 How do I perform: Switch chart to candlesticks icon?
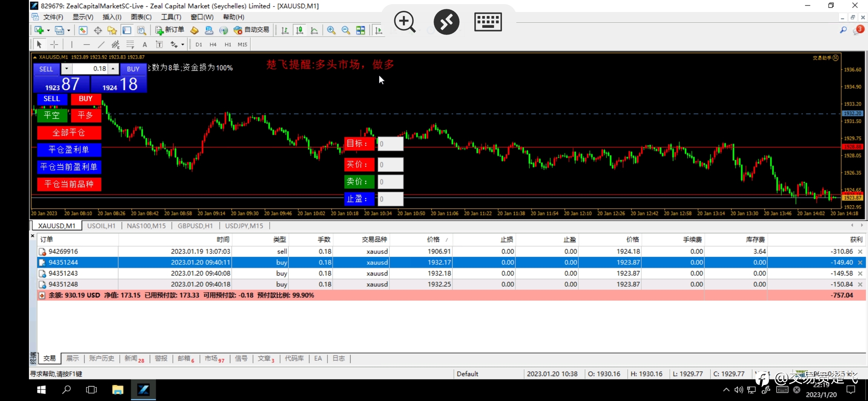(299, 30)
